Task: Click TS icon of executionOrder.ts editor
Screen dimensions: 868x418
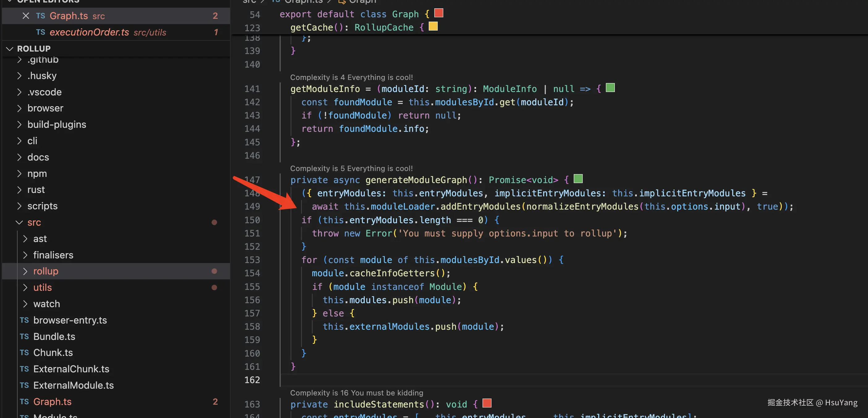Action: [40, 32]
